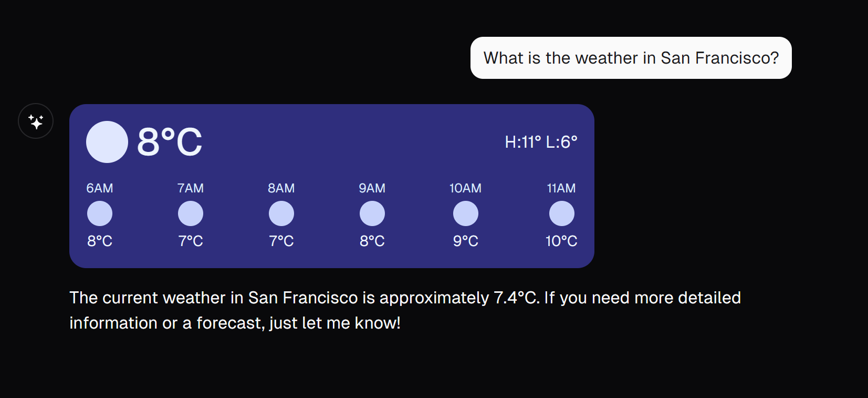This screenshot has width=868, height=398.
Task: Select the 7AM weather condition icon
Action: (191, 213)
